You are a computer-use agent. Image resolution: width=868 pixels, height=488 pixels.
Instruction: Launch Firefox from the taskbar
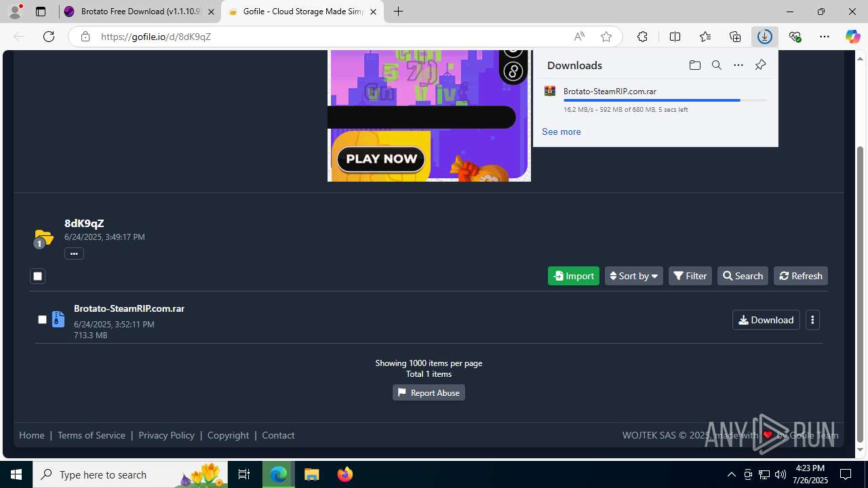pos(345,474)
